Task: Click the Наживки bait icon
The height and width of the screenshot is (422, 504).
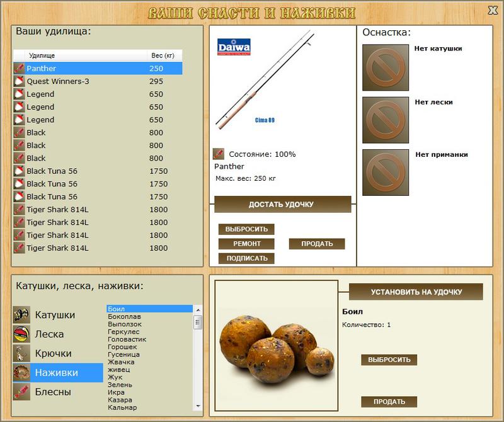Action: tap(21, 372)
